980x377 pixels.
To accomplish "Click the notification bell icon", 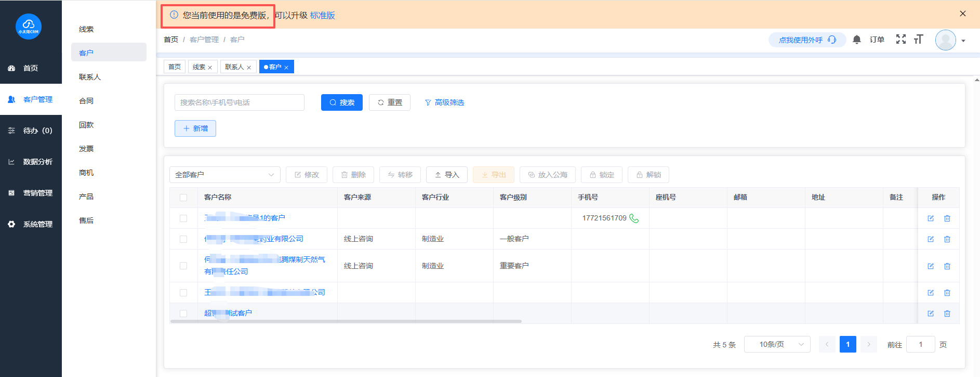I will 857,40.
